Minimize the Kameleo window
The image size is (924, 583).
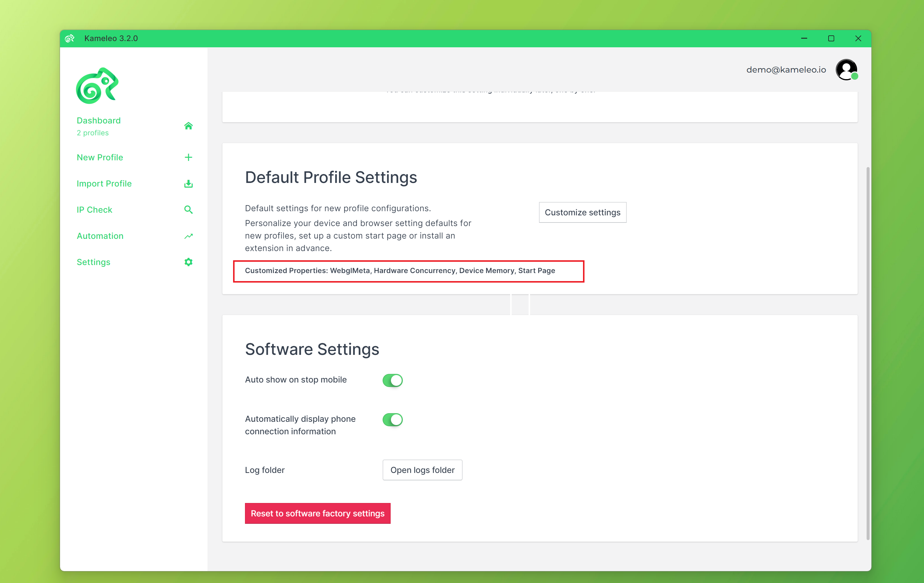point(804,38)
